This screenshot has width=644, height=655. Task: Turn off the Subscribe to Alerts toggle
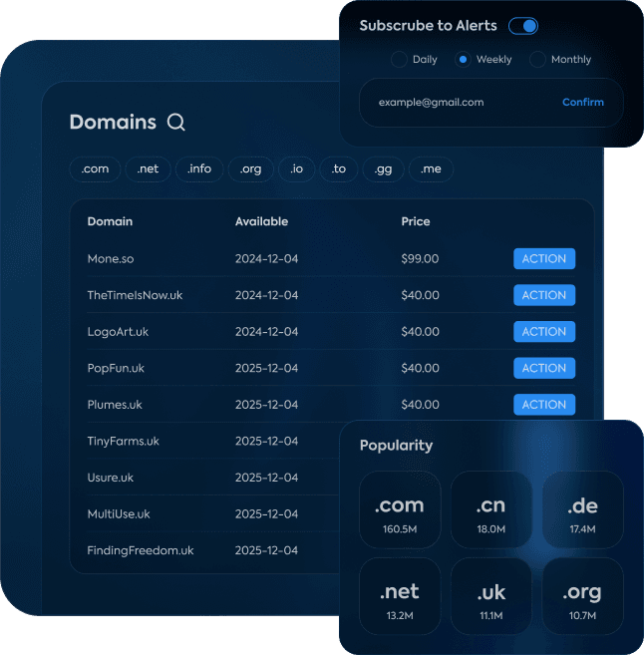523,26
